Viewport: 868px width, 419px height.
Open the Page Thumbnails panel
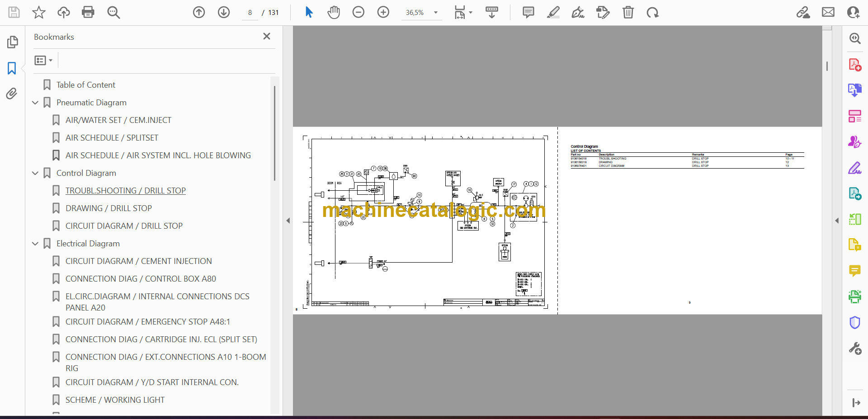point(12,42)
